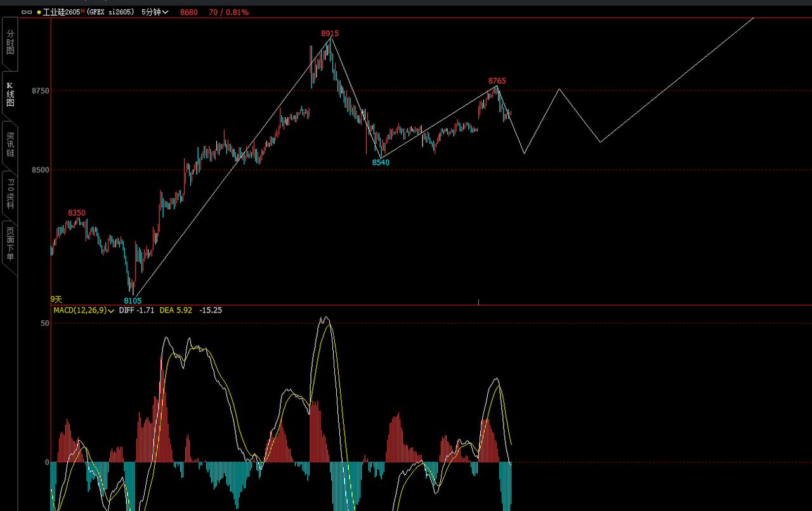
Task: Click the yellow dot marker beside 工业硅2605
Action: 39,12
